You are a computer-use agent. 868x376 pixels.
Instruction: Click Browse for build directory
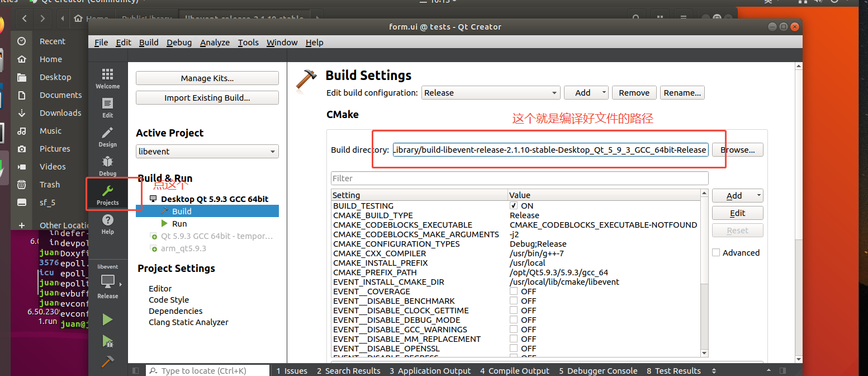point(738,150)
